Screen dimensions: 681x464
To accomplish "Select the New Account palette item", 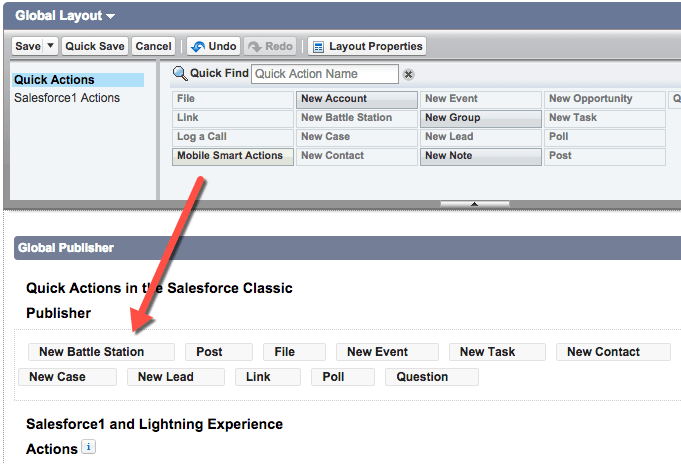I will tap(357, 99).
